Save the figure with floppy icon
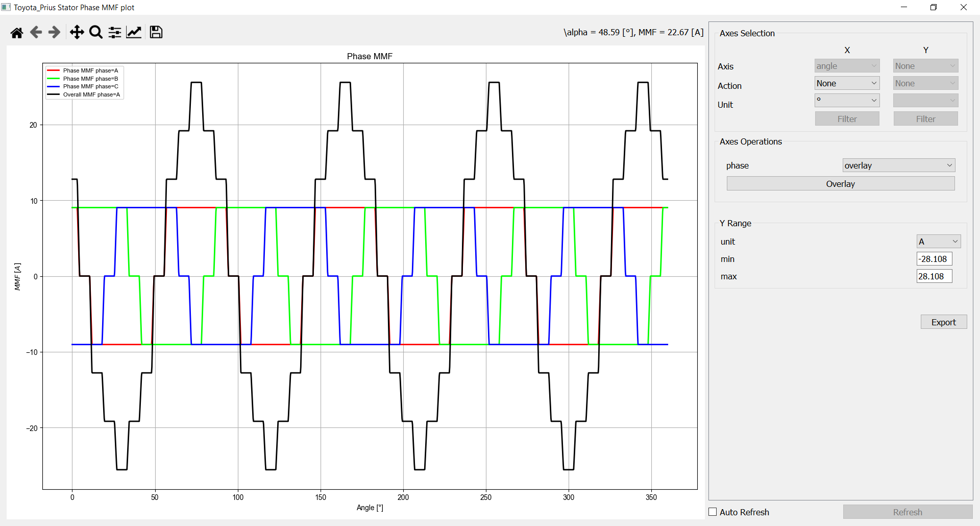 (156, 32)
